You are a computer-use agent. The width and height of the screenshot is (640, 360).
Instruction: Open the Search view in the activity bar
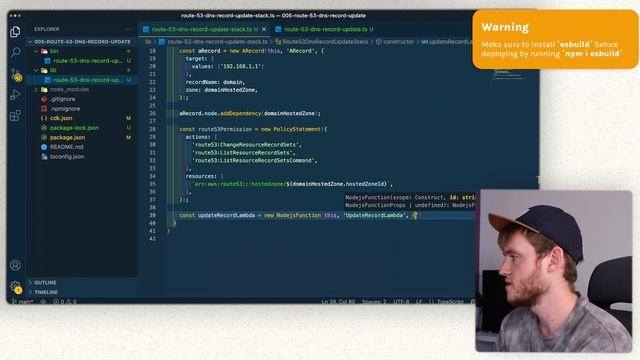[16, 52]
